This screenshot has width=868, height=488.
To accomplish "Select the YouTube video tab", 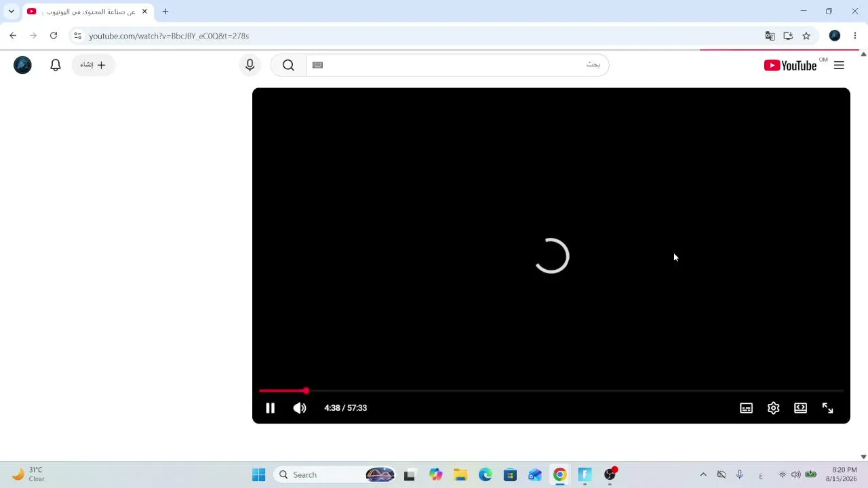I will [87, 12].
